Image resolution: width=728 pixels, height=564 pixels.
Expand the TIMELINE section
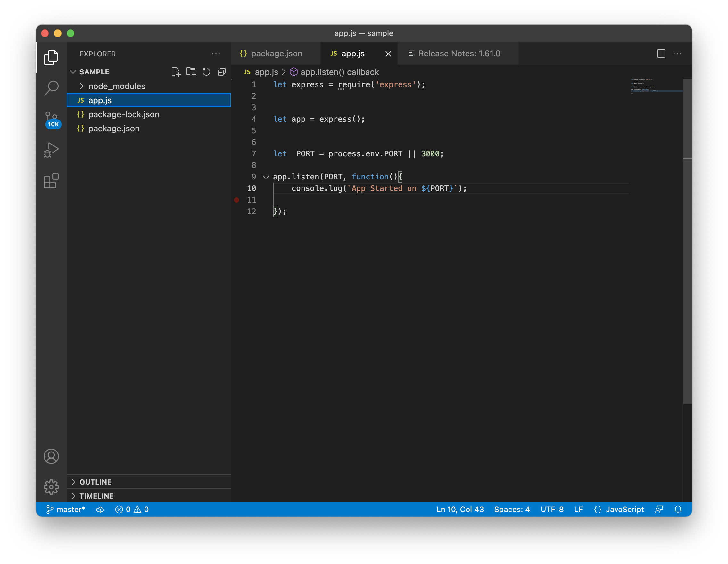pos(96,496)
